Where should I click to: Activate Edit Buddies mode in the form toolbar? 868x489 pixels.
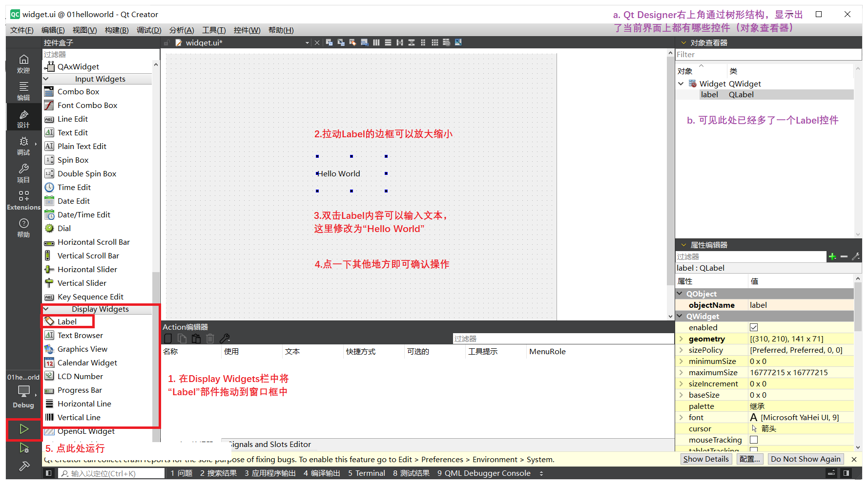coord(352,43)
